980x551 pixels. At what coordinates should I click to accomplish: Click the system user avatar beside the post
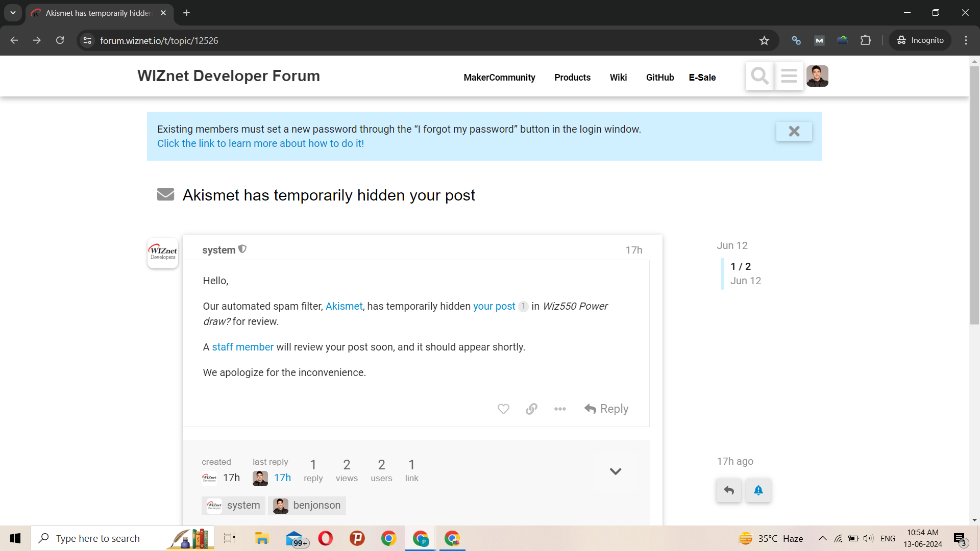163,253
